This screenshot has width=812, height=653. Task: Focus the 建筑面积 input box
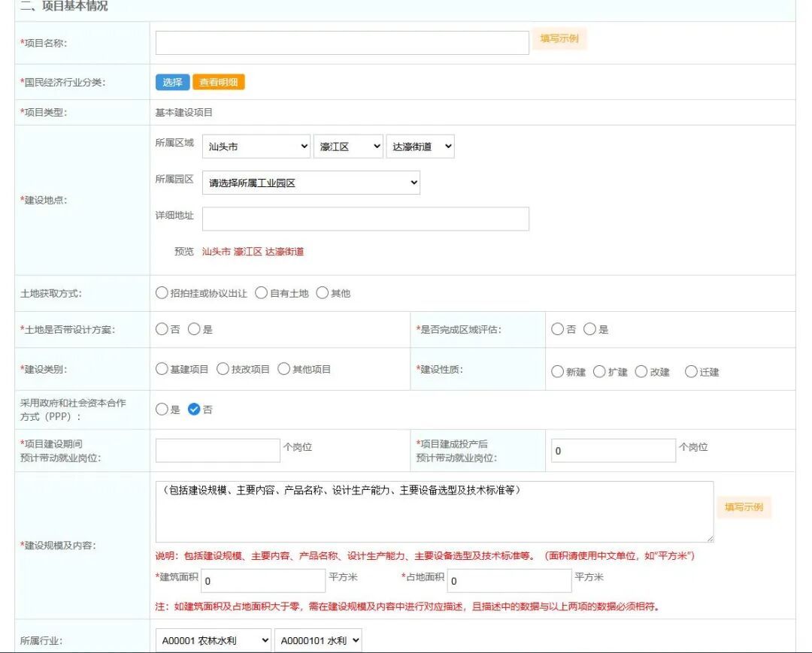(262, 581)
